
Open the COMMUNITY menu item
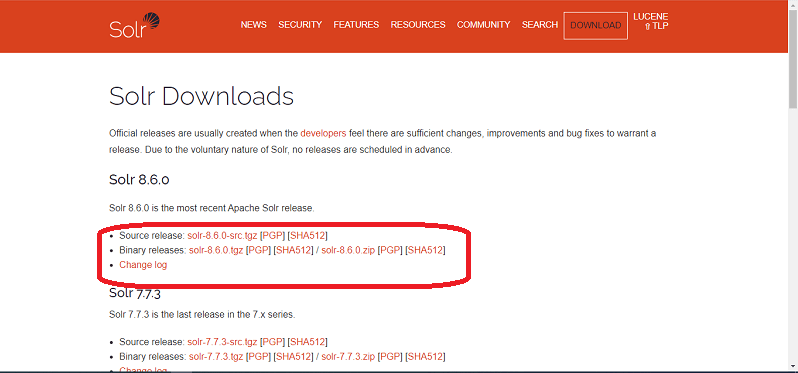pos(483,24)
